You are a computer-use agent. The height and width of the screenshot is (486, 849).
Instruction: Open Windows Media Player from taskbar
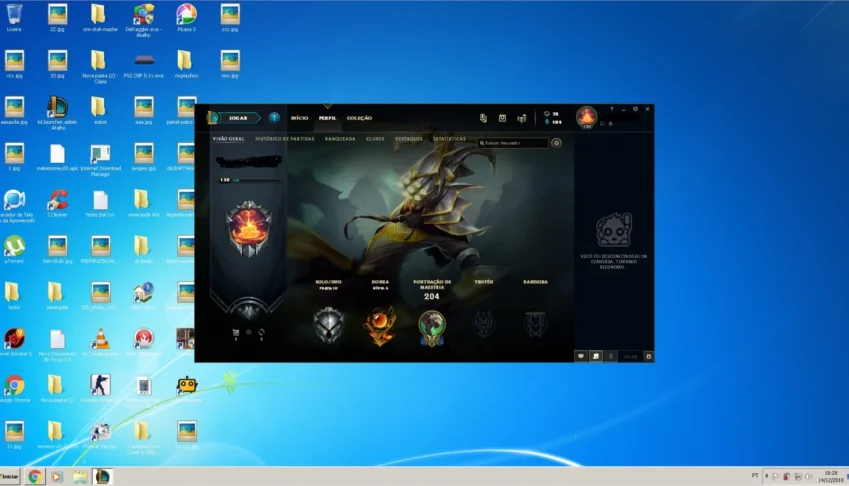point(57,476)
